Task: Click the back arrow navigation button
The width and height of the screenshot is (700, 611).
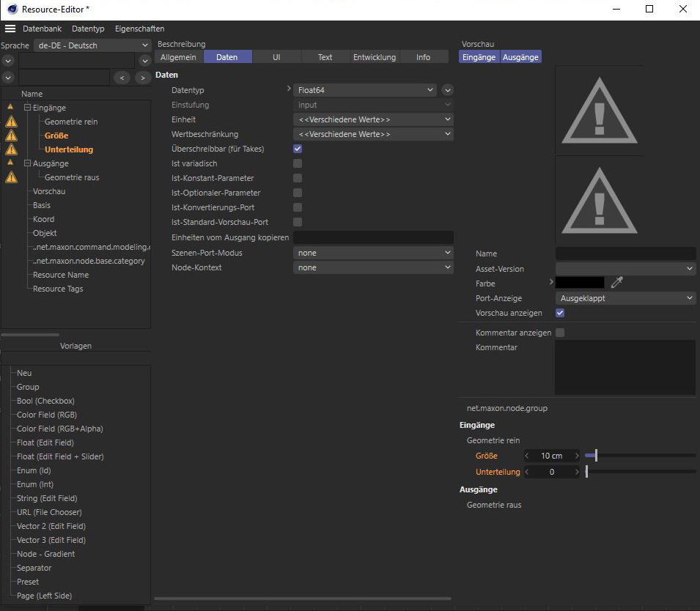Action: (122, 77)
